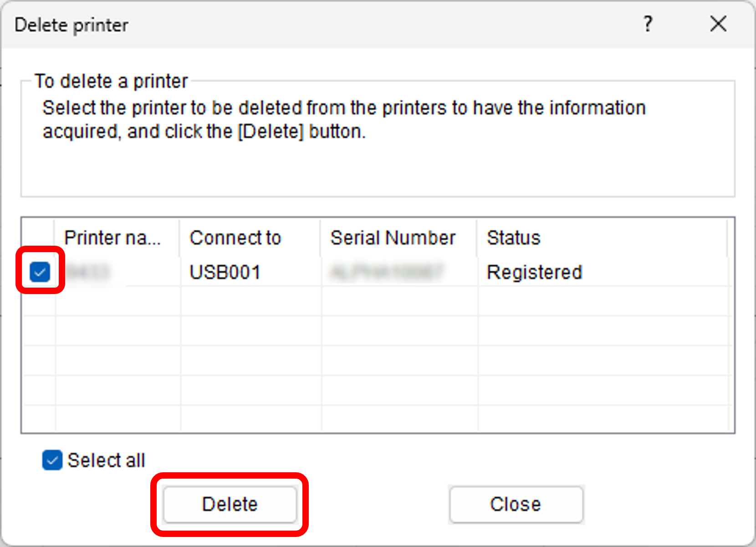Viewport: 756px width, 547px height.
Task: Click the Serial Number column header
Action: coord(393,238)
